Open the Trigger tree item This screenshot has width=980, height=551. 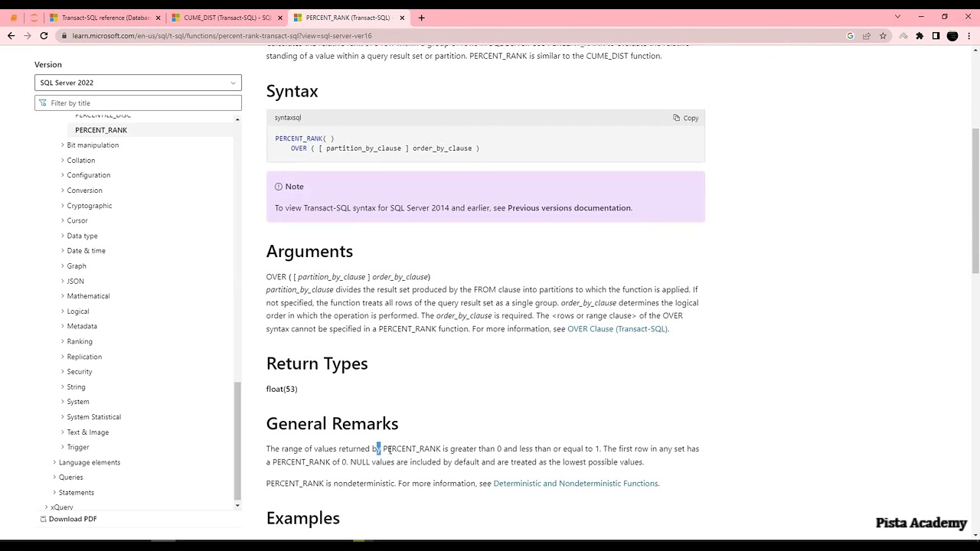click(x=77, y=447)
